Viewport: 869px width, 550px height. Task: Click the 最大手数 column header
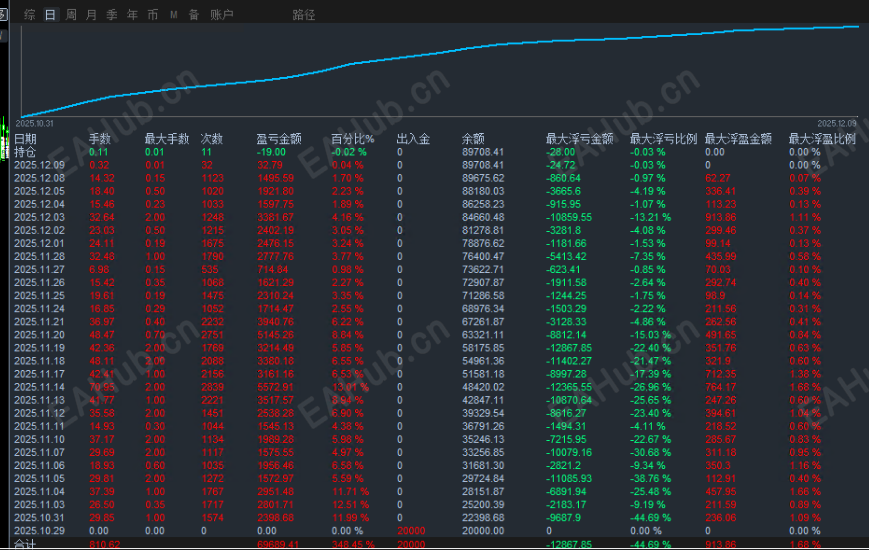point(167,139)
